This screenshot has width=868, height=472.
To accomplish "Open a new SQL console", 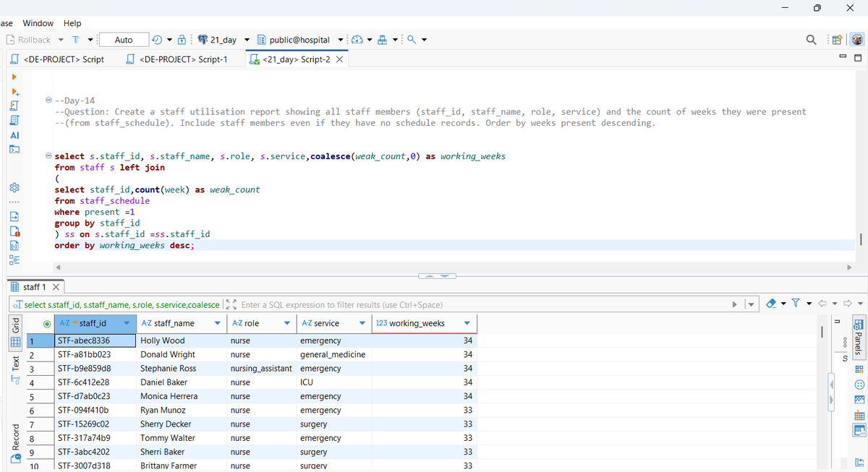I will pyautogui.click(x=13, y=150).
